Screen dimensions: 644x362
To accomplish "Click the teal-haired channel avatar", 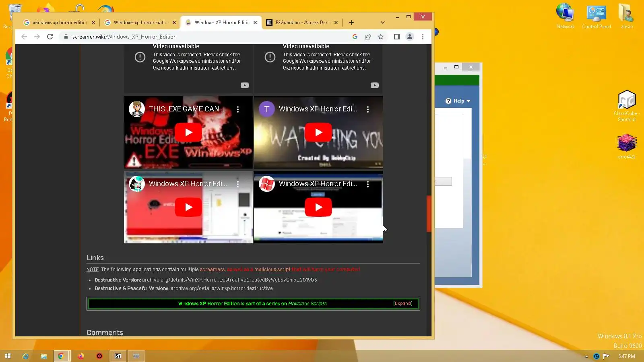I will (137, 184).
